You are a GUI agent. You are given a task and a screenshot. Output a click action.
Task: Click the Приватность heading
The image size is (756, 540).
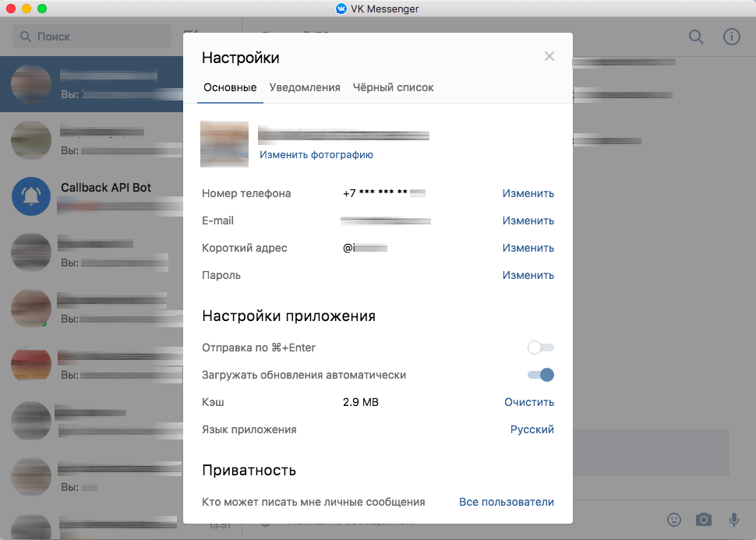pyautogui.click(x=249, y=470)
